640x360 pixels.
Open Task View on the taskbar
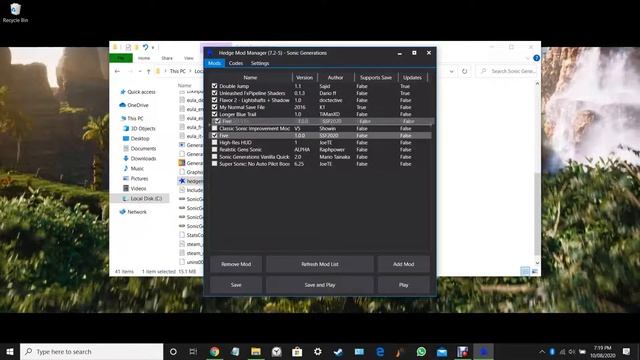point(193,352)
